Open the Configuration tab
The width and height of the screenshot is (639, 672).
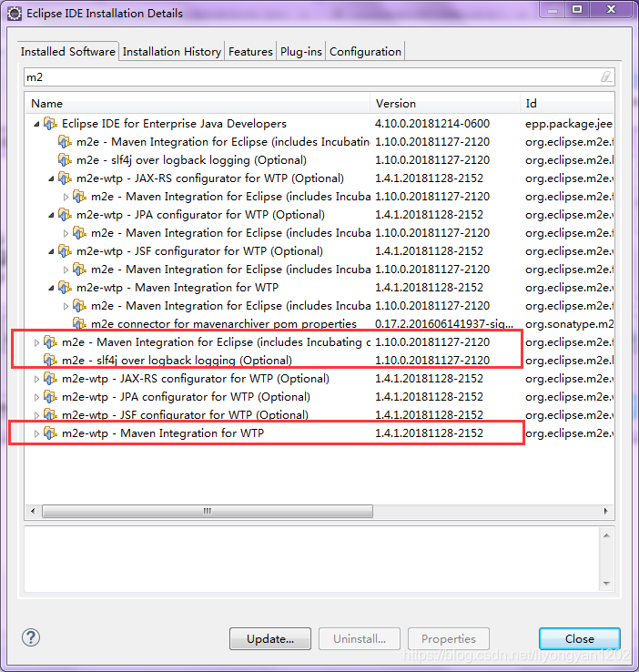coord(365,52)
